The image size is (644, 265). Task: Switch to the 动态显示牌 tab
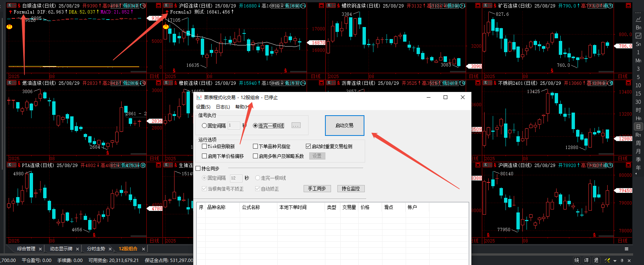click(x=61, y=249)
